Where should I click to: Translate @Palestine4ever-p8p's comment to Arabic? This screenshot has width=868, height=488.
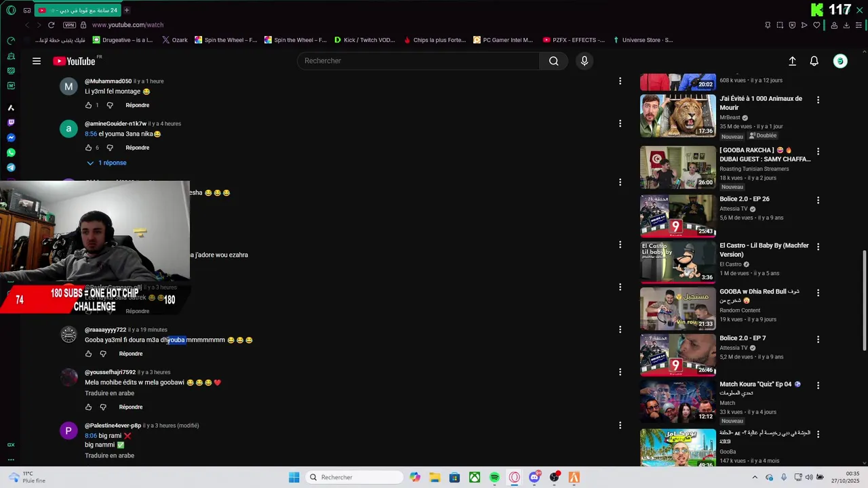(x=109, y=455)
